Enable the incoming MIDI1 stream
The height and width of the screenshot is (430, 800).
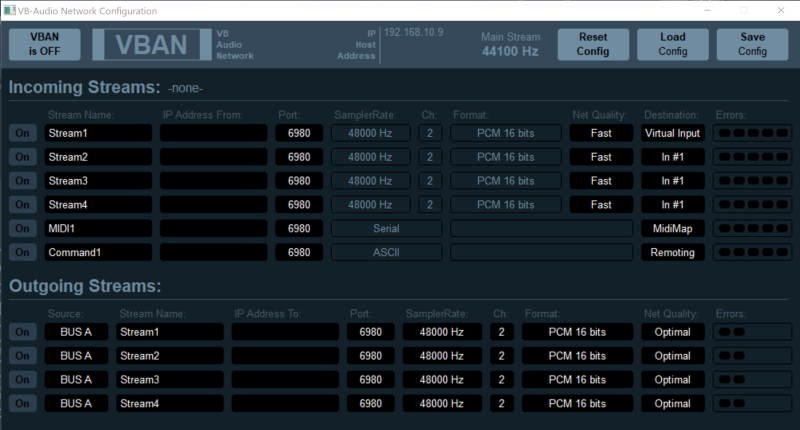(22, 229)
